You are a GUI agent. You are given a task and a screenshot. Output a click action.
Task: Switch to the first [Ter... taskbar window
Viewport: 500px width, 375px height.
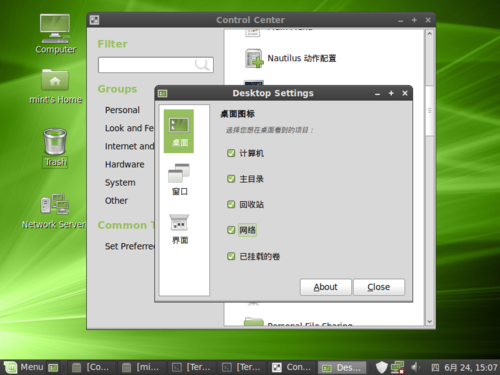coord(191,367)
